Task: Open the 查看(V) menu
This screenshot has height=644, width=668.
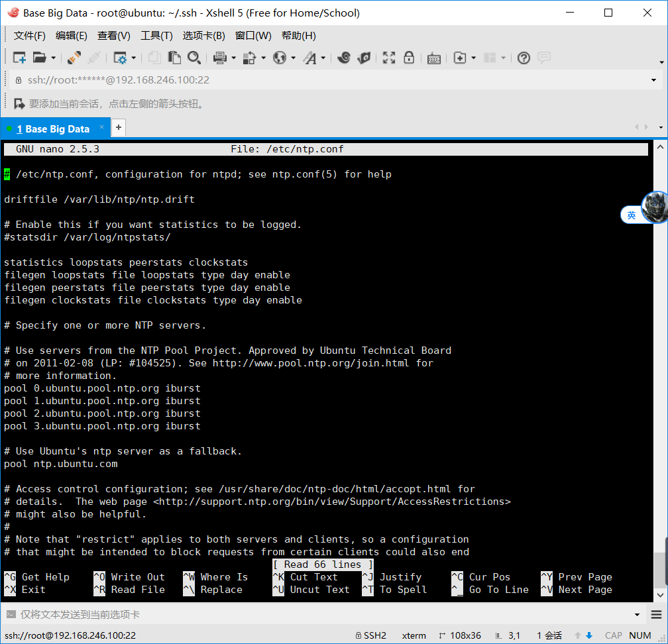Action: click(x=114, y=35)
